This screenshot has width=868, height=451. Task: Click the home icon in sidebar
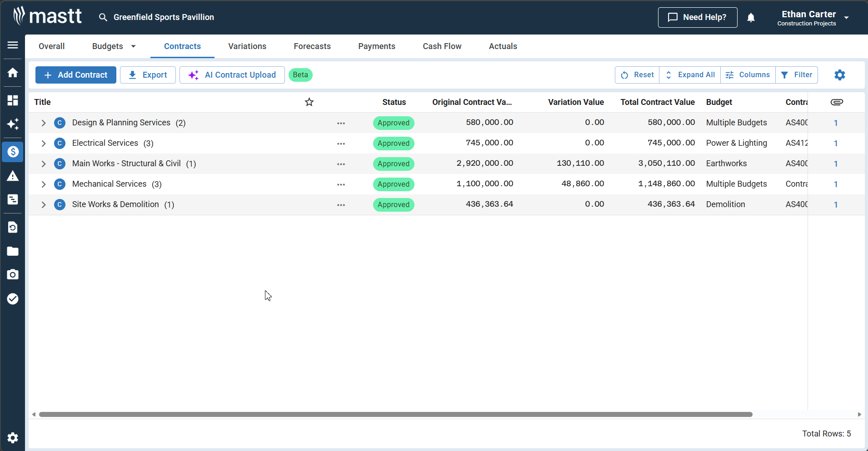13,73
